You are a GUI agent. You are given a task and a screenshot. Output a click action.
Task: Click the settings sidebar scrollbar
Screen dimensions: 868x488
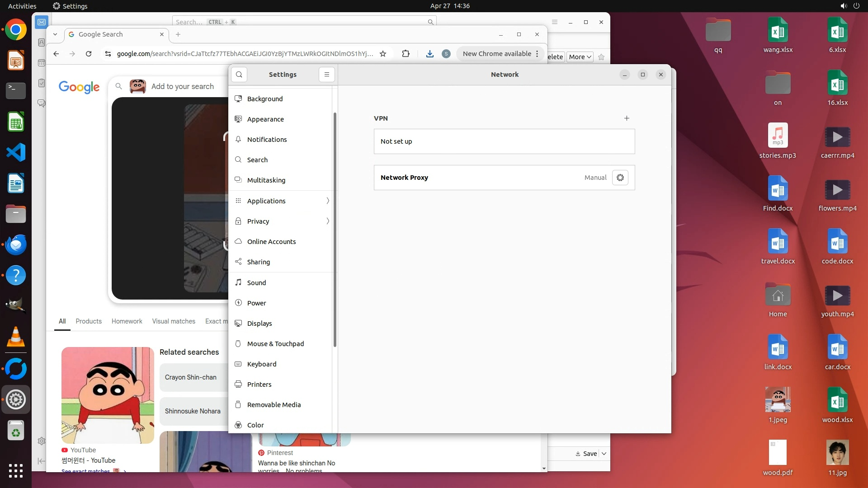tap(335, 230)
